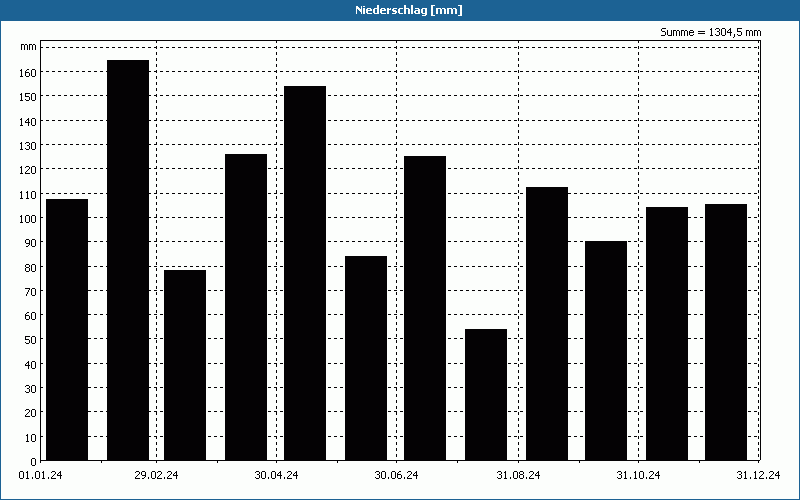Click the Summe = 1304,5 mm label
Viewport: 800px width, 500px height.
pos(710,32)
